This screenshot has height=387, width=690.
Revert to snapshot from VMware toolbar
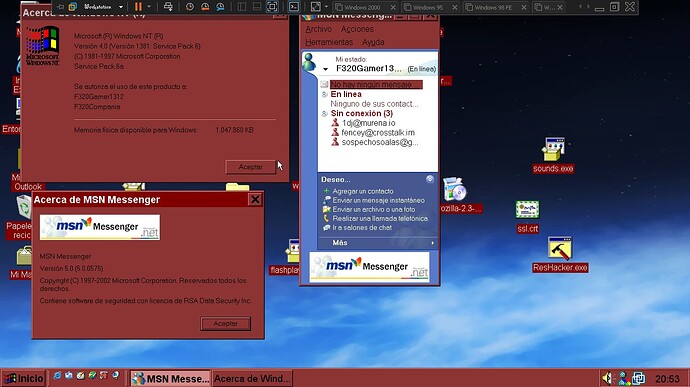(205, 7)
